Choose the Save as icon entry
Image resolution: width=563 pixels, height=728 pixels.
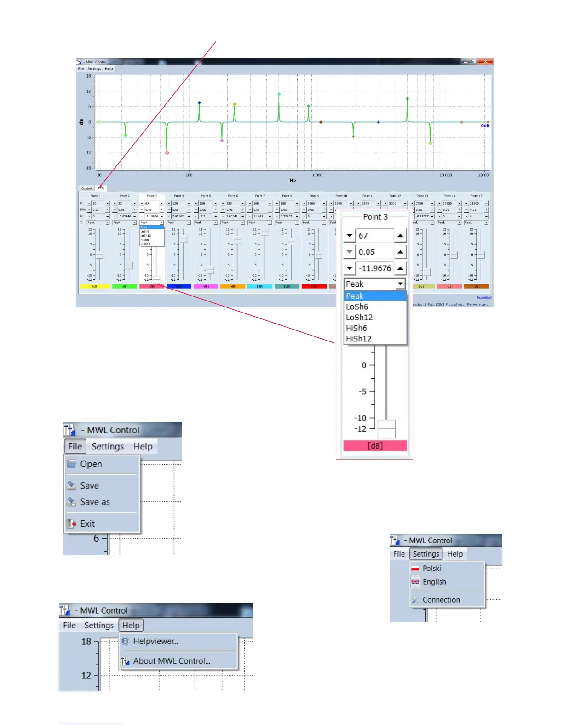71,502
